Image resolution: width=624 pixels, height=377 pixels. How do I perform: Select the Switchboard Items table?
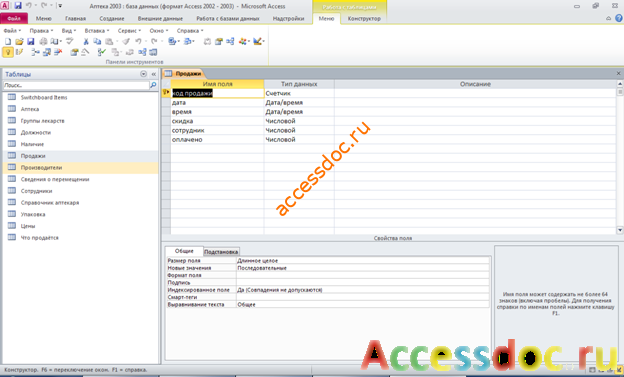click(44, 98)
